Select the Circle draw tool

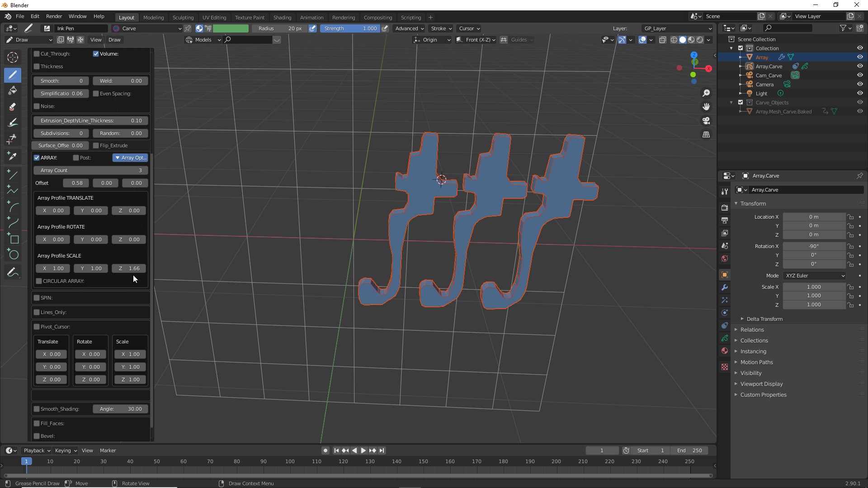click(x=13, y=254)
